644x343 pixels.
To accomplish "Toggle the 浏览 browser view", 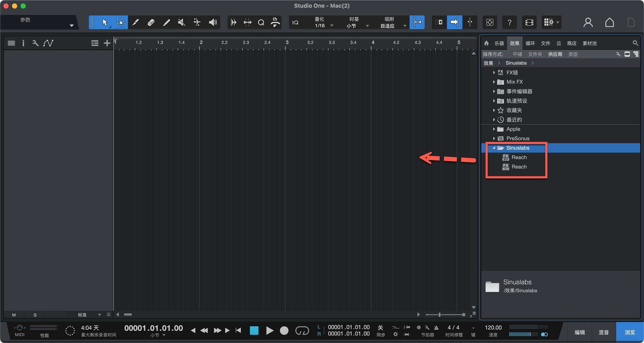I will pyautogui.click(x=630, y=332).
